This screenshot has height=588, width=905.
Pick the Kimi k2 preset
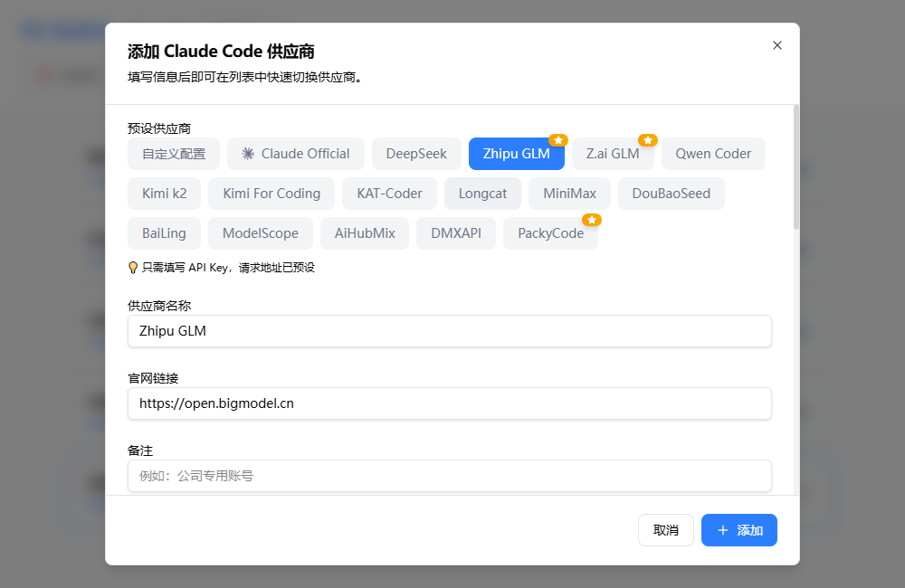164,194
